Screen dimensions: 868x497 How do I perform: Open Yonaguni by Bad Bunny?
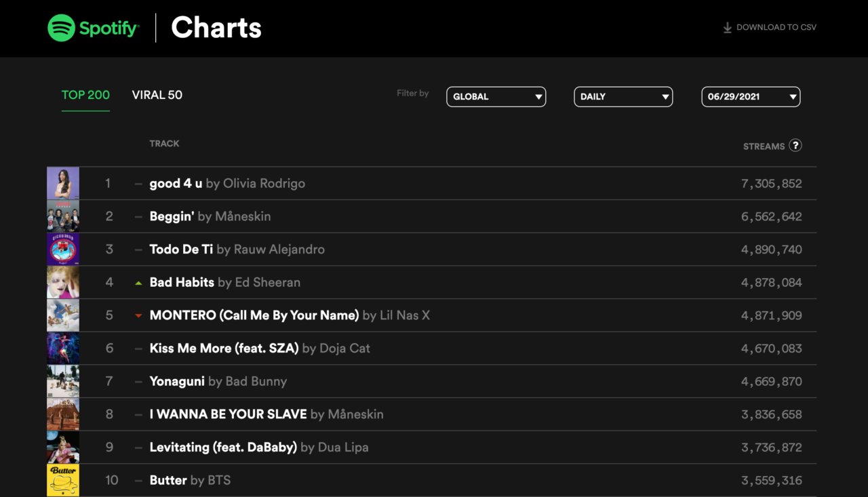click(x=218, y=381)
